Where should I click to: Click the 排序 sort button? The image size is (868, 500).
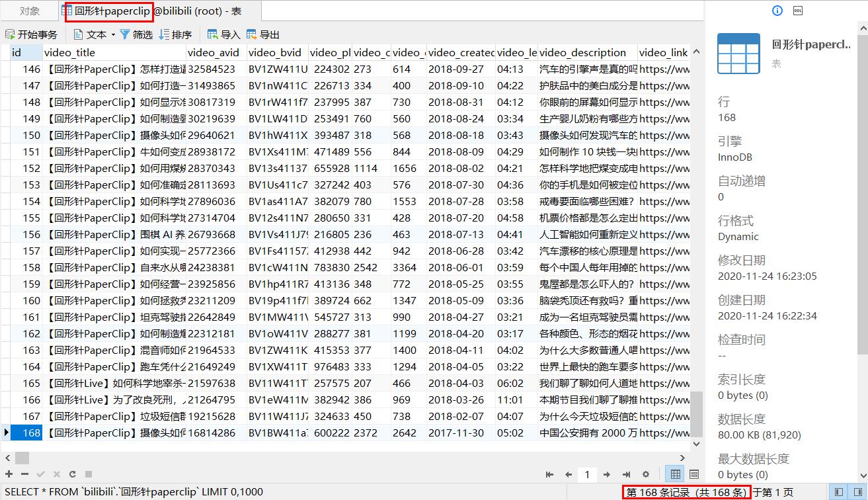pos(176,34)
